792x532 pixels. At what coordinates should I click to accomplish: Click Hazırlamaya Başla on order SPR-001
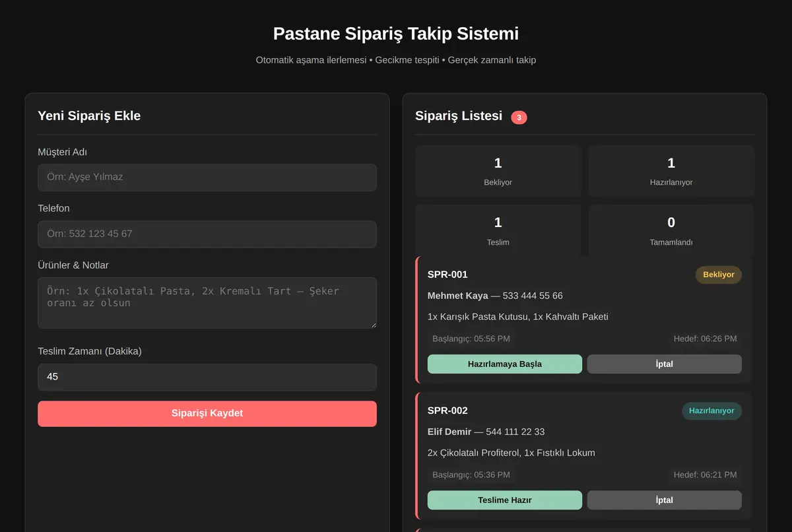[x=505, y=364]
